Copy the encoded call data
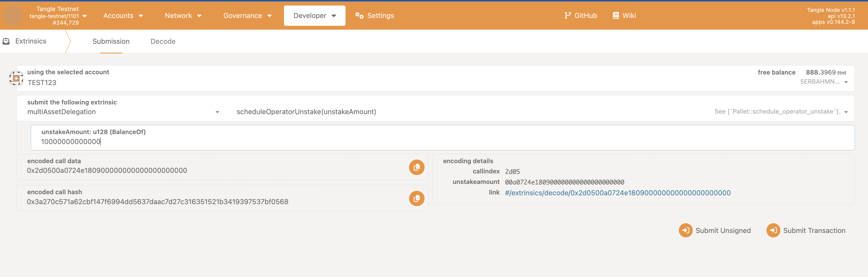 [417, 167]
